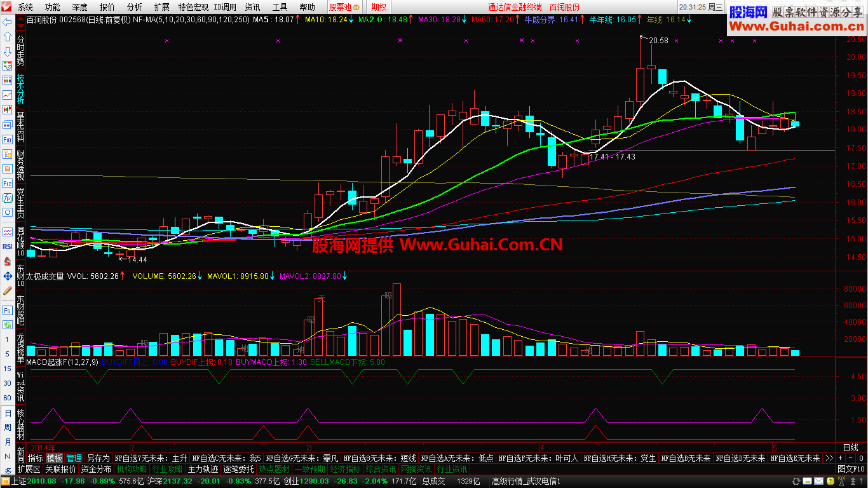
Task: Select the 多 multi-period button
Action: [7, 471]
